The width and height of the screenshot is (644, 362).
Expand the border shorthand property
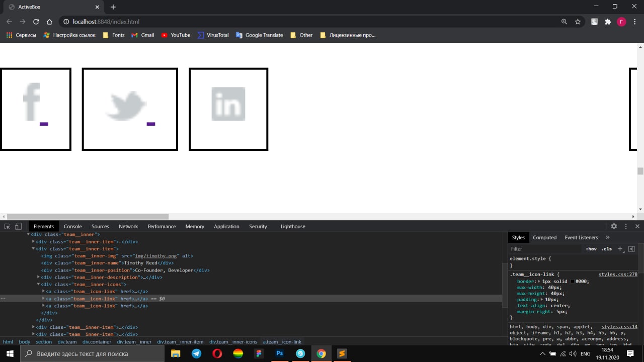tap(539, 282)
